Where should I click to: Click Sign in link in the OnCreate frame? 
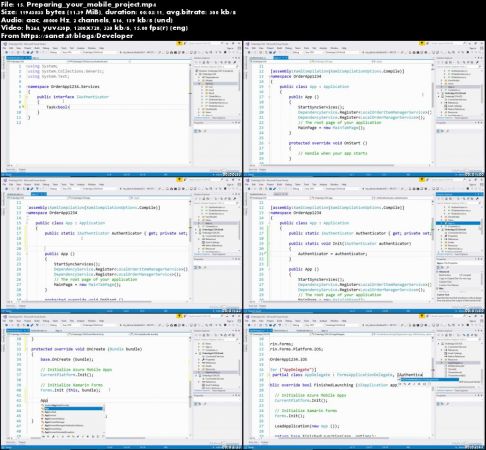click(230, 321)
